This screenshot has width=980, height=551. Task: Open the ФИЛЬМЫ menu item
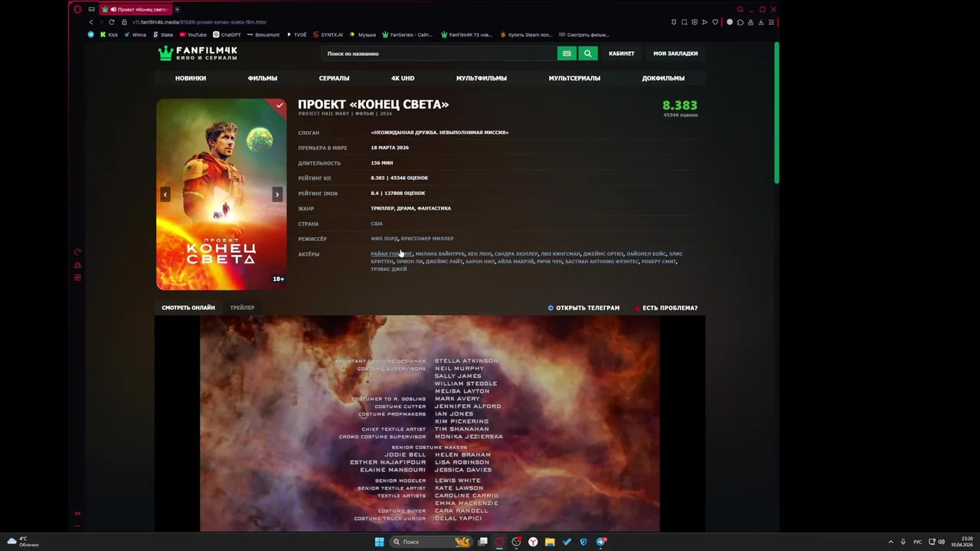(x=263, y=78)
